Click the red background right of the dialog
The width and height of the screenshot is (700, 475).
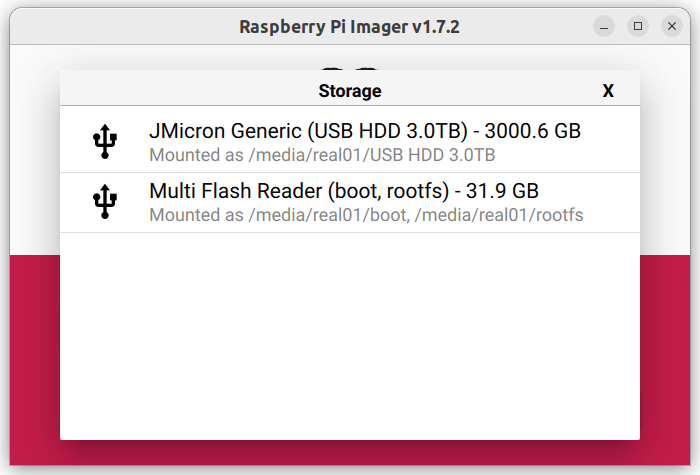coord(665,360)
